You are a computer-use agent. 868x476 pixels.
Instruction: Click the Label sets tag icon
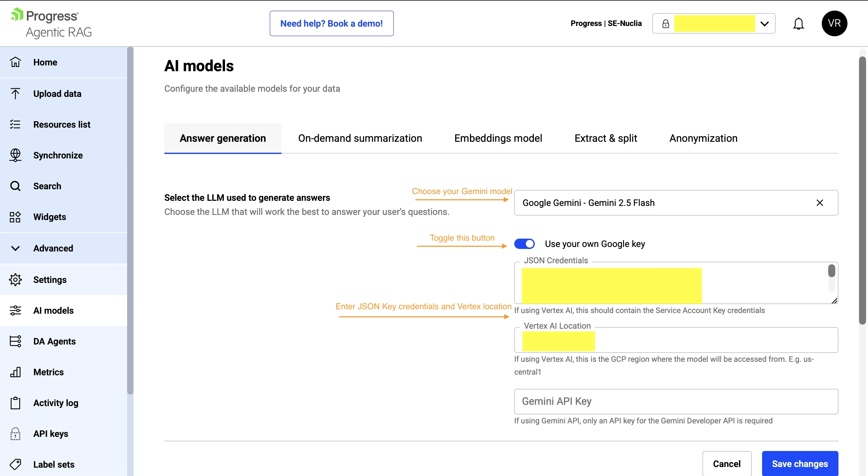(15, 464)
